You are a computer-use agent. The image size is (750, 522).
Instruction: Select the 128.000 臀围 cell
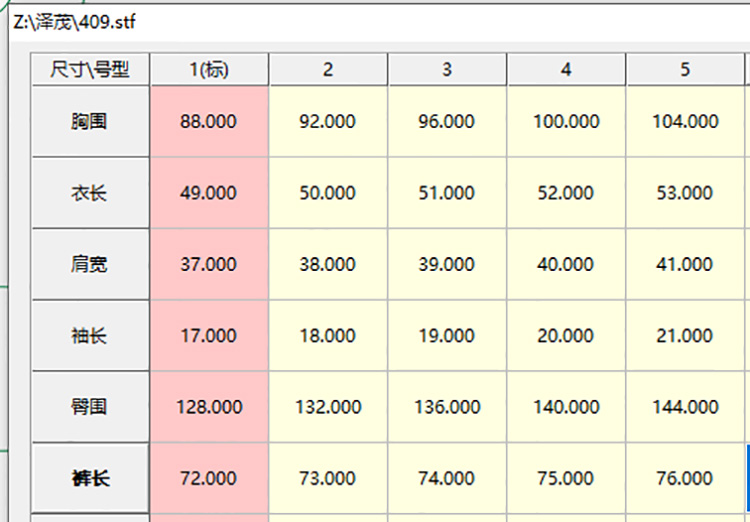[x=209, y=407]
